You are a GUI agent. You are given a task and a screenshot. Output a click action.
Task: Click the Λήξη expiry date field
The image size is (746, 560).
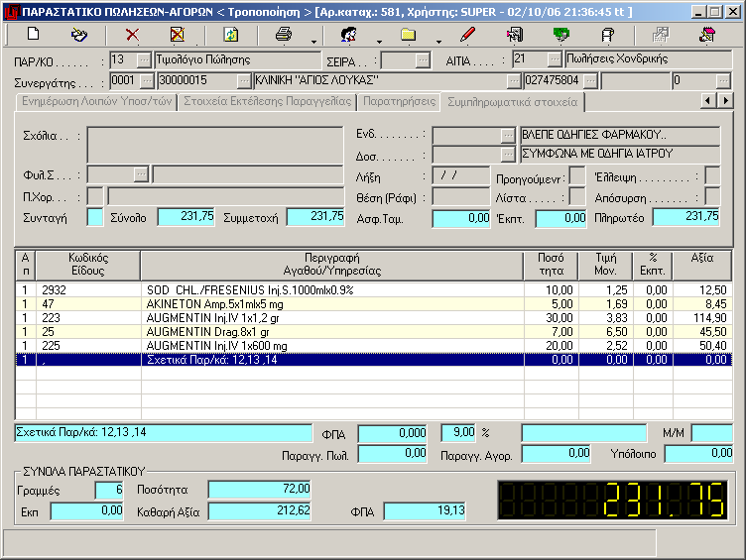point(460,175)
